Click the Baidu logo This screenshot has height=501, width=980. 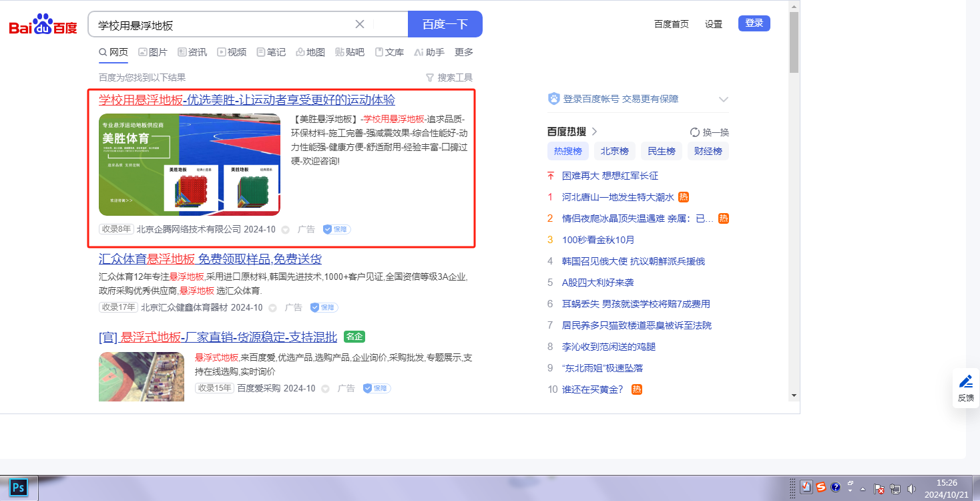(43, 25)
